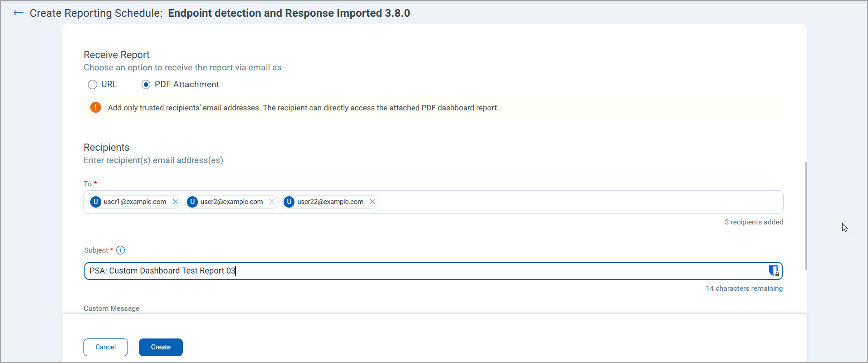Click the user22@example.com chip text

pos(330,202)
